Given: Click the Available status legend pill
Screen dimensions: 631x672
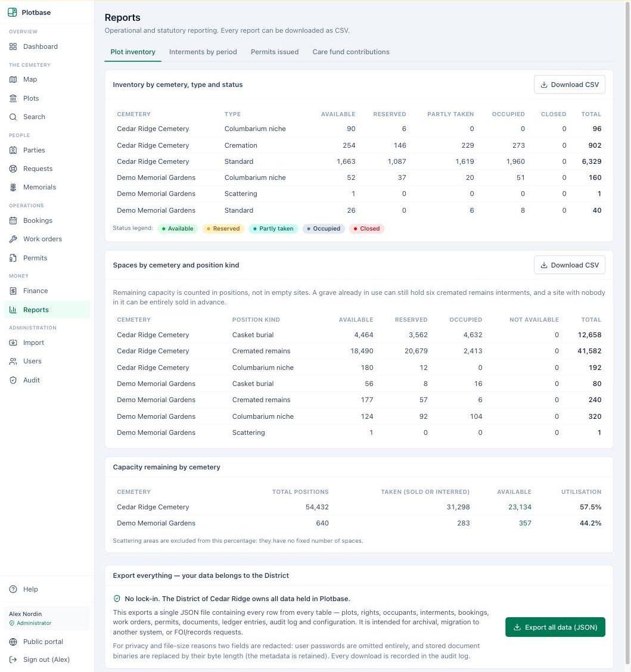Looking at the screenshot, I should pos(178,228).
